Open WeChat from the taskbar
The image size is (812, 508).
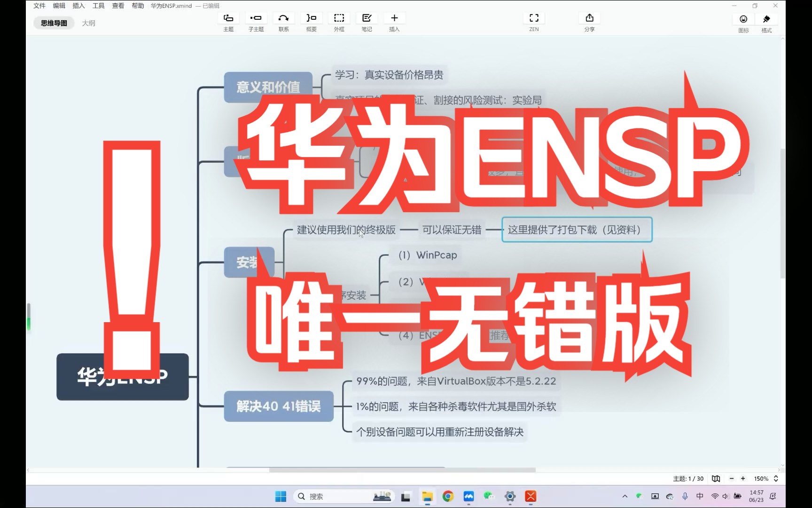click(x=489, y=496)
